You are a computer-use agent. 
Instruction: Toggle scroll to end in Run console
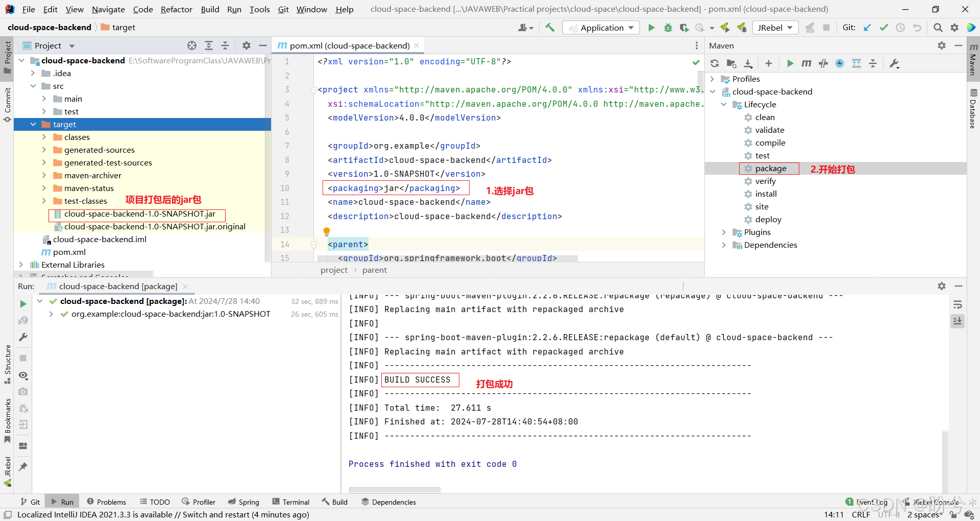click(x=958, y=321)
